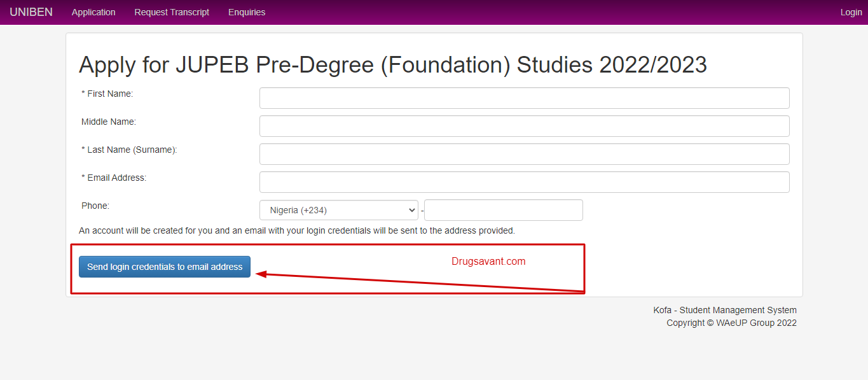
Task: Open the Enquiries section
Action: [246, 12]
